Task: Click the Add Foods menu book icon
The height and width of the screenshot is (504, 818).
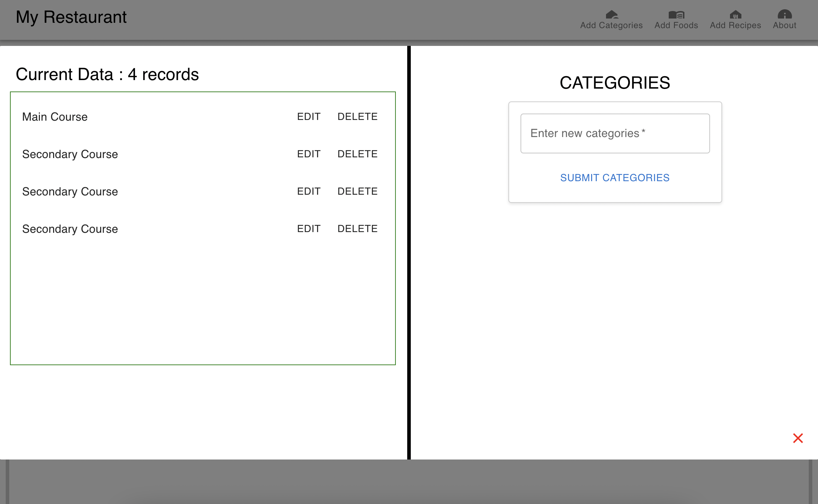Action: [x=676, y=14]
